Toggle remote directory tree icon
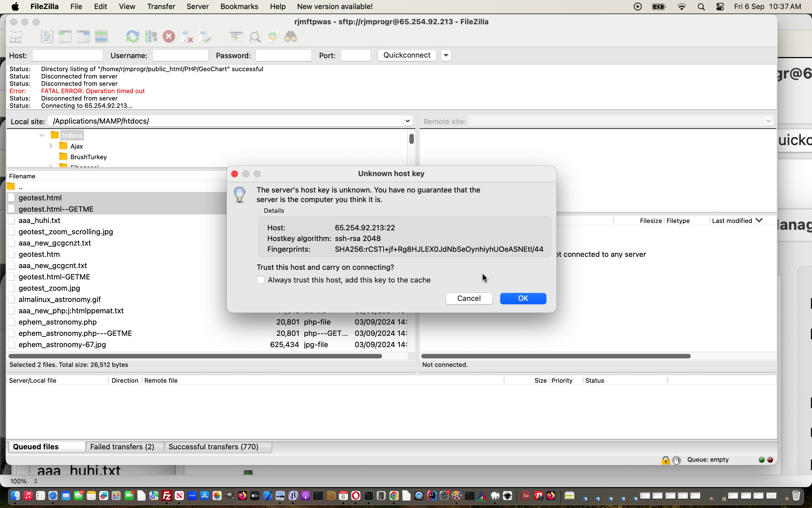The width and height of the screenshot is (812, 508). (x=83, y=37)
